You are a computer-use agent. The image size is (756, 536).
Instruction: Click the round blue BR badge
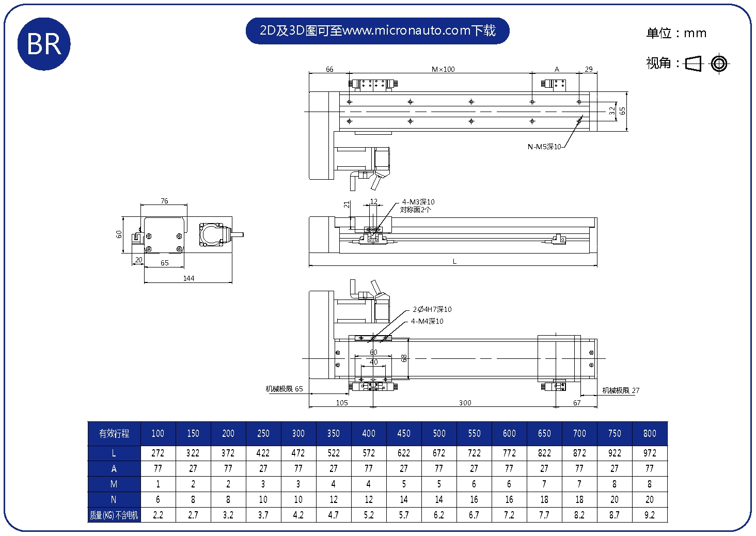44,44
